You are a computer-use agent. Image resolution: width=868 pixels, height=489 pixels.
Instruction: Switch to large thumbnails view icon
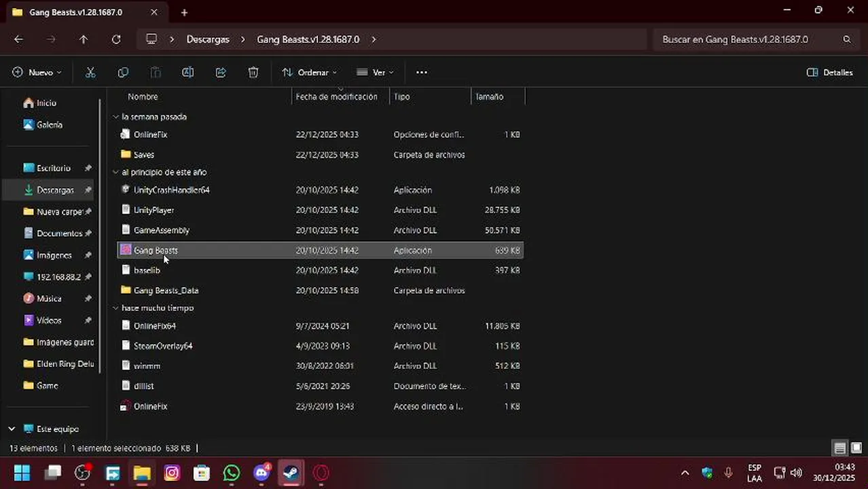[856, 448]
